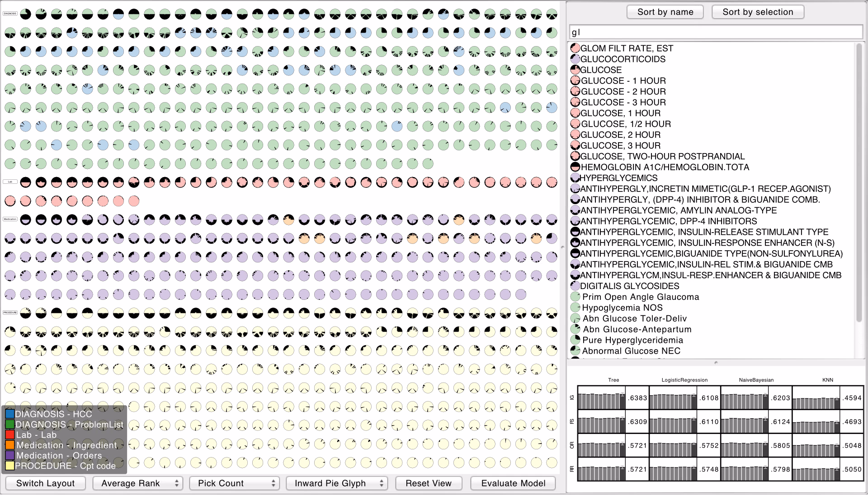Viewport: 868px width, 495px height.
Task: Click the GLUCOSE pie glyph icon
Action: (575, 70)
